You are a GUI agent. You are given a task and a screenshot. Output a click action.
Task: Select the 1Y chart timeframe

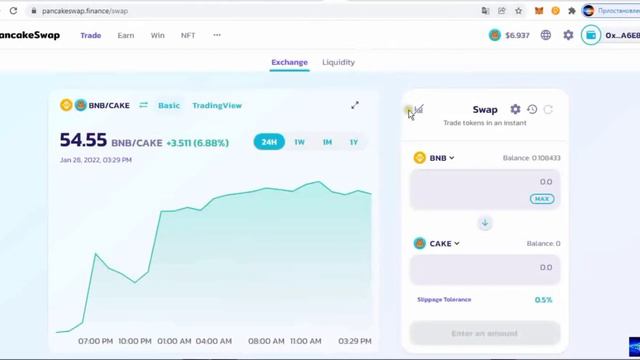[x=353, y=142]
